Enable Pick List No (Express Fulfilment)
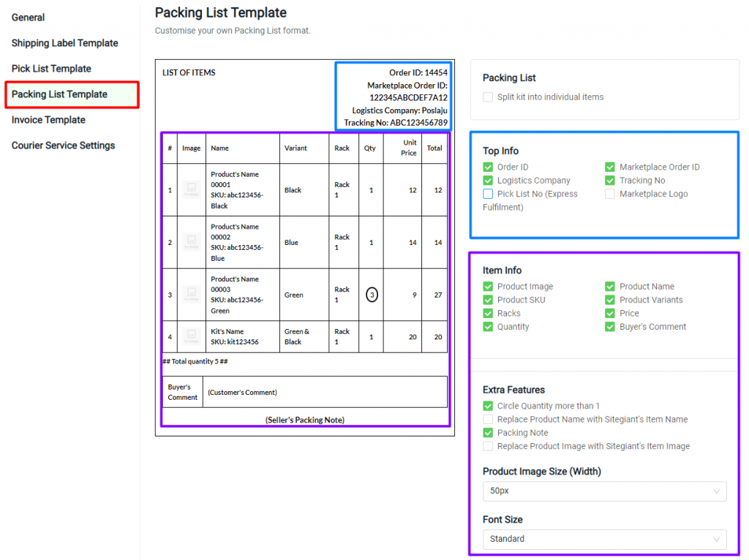Viewport: 749px width, 560px height. click(x=488, y=193)
